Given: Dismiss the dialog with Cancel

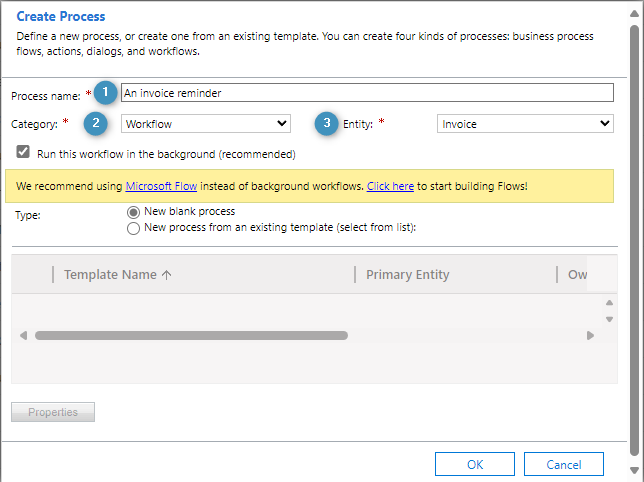Looking at the screenshot, I should click(x=564, y=464).
